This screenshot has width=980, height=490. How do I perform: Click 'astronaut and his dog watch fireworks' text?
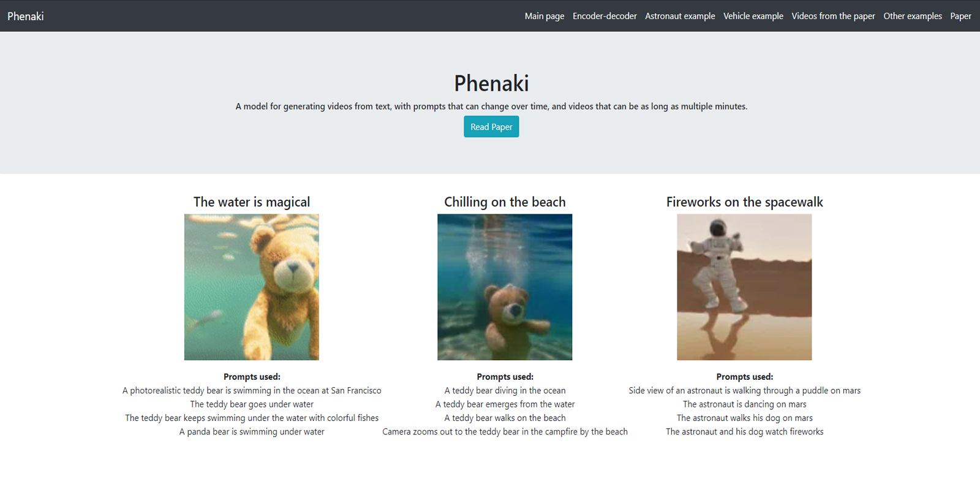coord(744,432)
